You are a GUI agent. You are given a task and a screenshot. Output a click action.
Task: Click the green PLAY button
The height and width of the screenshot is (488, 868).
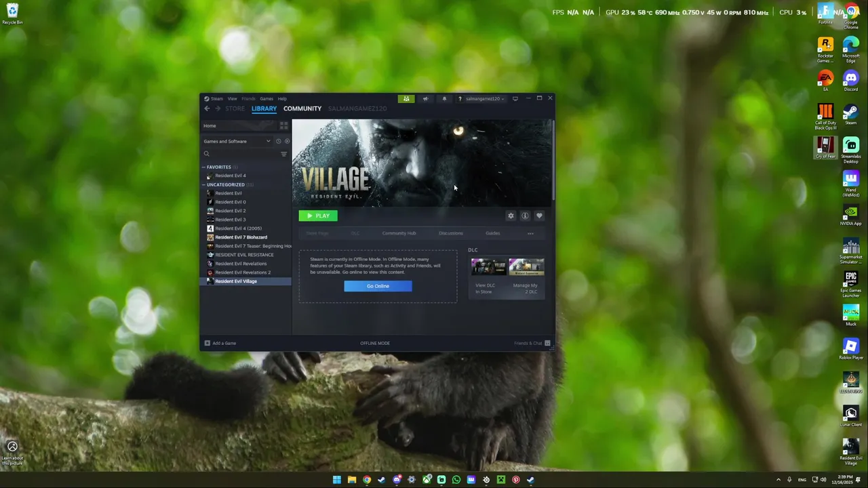(x=318, y=216)
